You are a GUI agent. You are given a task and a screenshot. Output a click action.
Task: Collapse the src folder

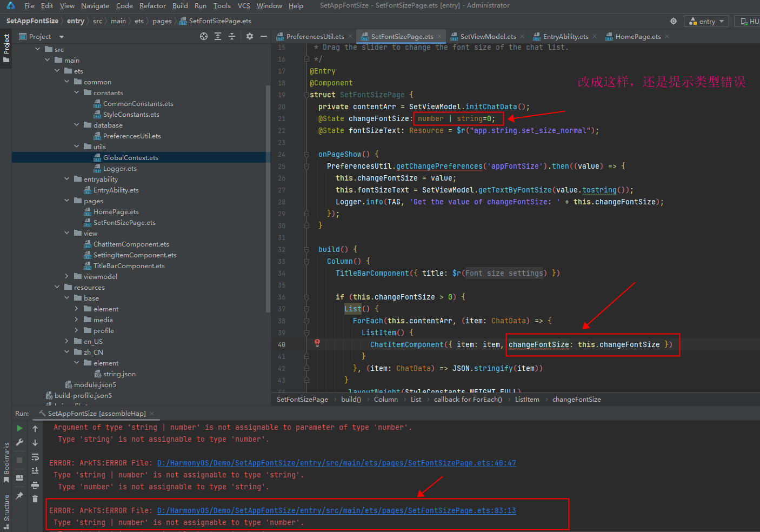coord(38,49)
